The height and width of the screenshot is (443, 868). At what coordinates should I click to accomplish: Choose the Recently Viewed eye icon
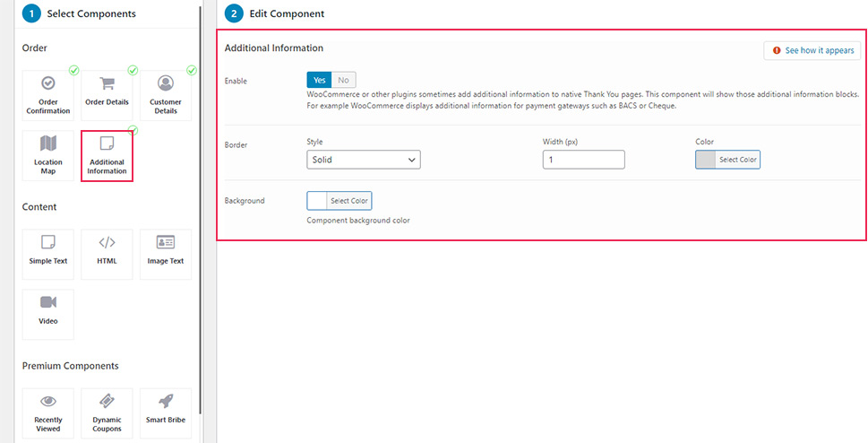(48, 402)
